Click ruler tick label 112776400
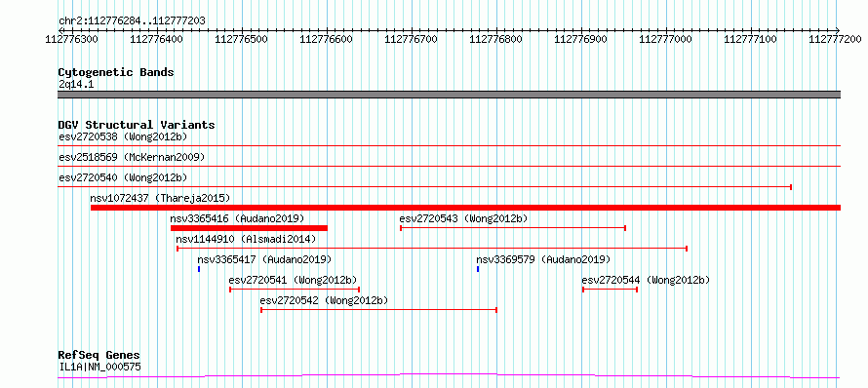 (158, 39)
